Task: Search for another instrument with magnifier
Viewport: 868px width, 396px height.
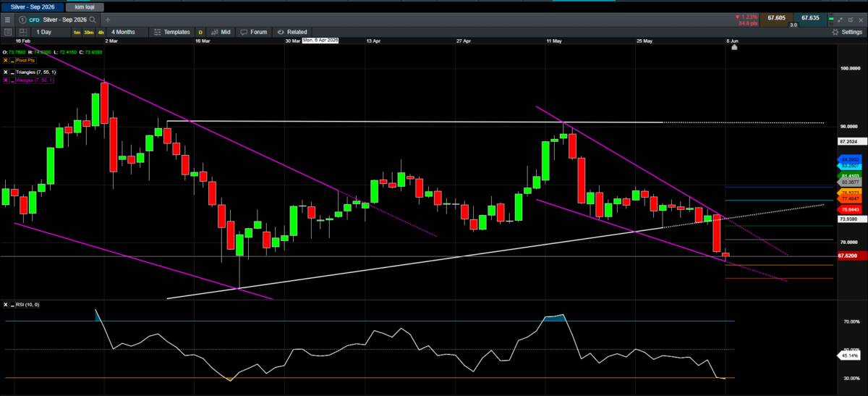Action: (93, 20)
